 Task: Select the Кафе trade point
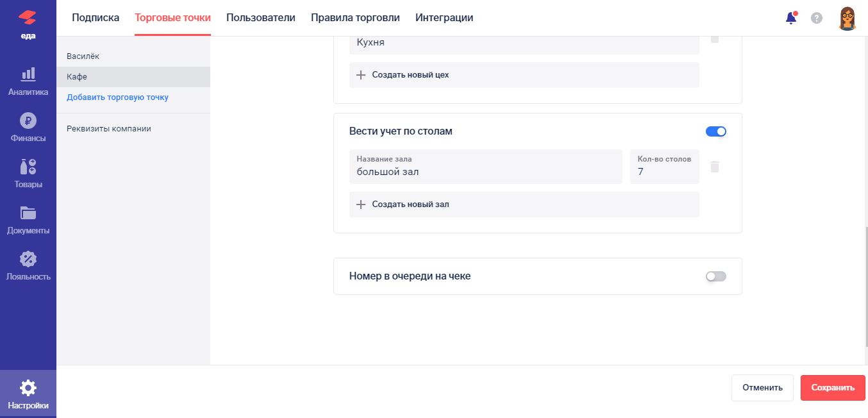tap(133, 77)
